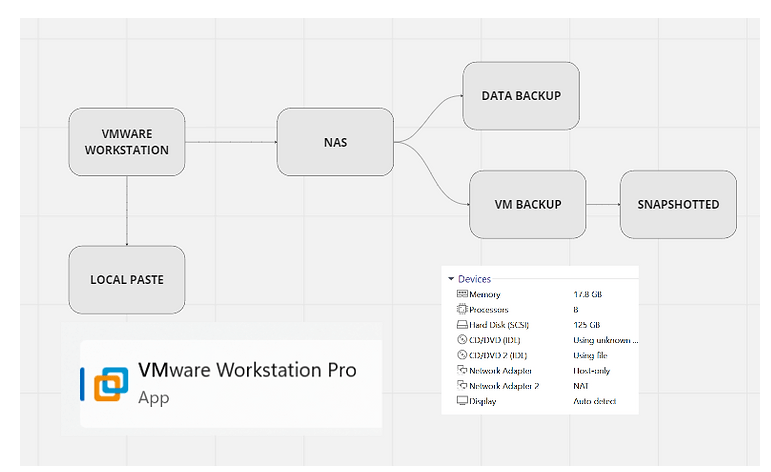Select the Processors chip icon

point(462,309)
